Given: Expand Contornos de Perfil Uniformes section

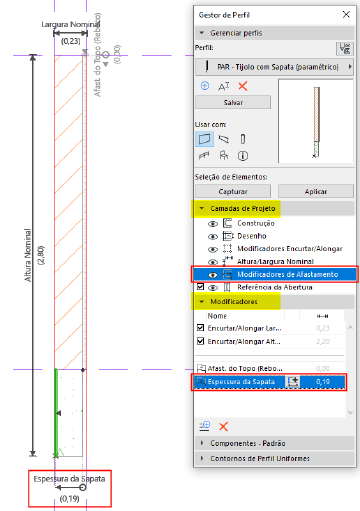Looking at the screenshot, I should [x=202, y=458].
